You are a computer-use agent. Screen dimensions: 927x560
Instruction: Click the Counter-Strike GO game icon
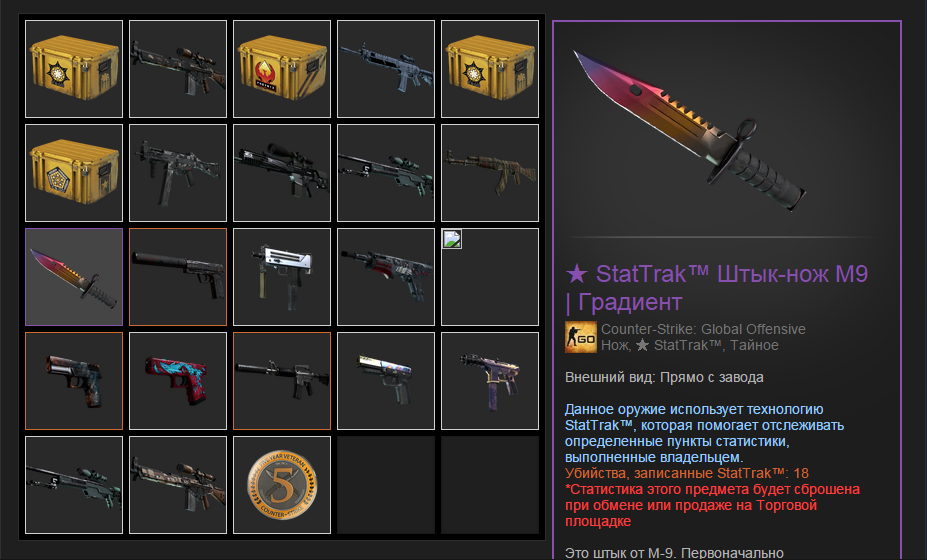point(581,338)
